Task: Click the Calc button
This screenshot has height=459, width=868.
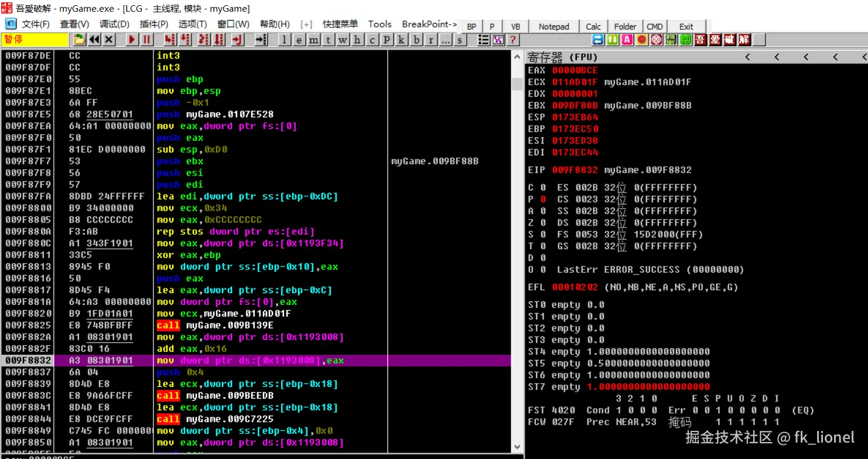Action: pos(593,26)
